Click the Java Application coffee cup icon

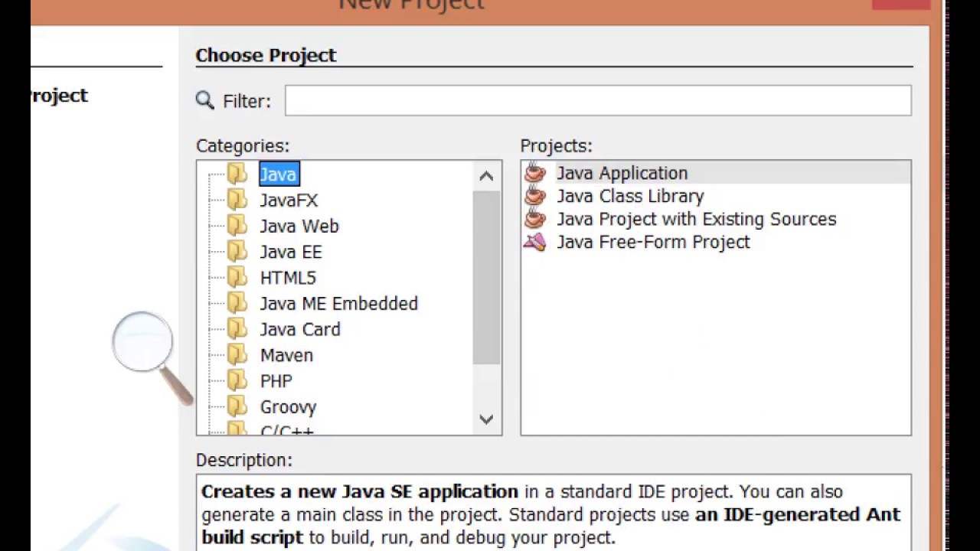coord(535,173)
